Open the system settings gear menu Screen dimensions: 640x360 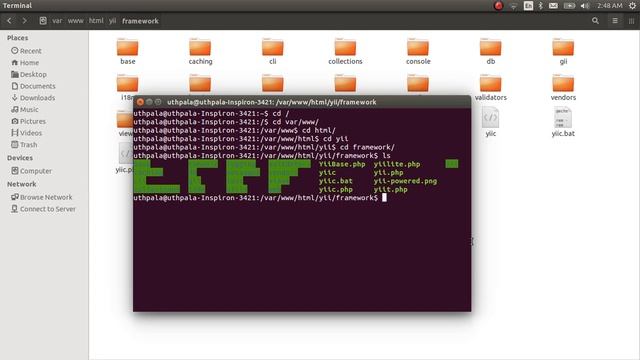click(x=632, y=6)
